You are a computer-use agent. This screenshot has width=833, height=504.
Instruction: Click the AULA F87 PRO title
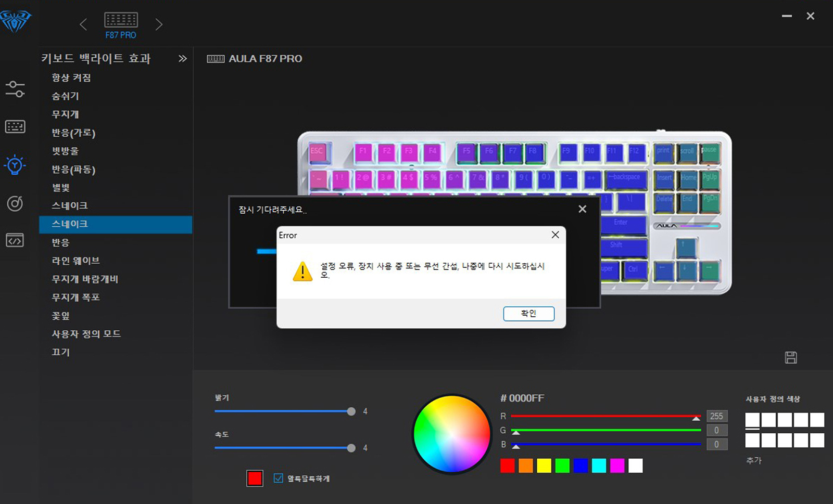(x=266, y=59)
